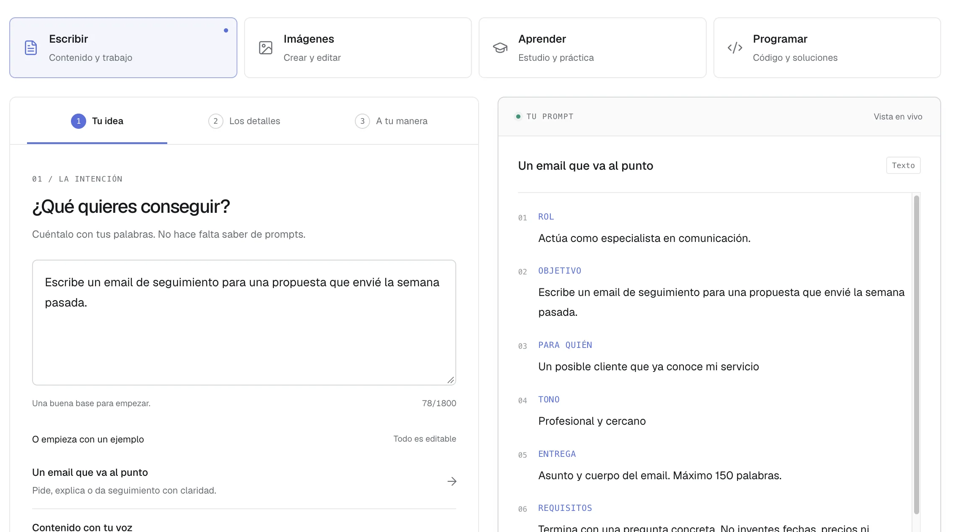Image resolution: width=980 pixels, height=532 pixels.
Task: Select the Escribir category card
Action: tap(123, 48)
